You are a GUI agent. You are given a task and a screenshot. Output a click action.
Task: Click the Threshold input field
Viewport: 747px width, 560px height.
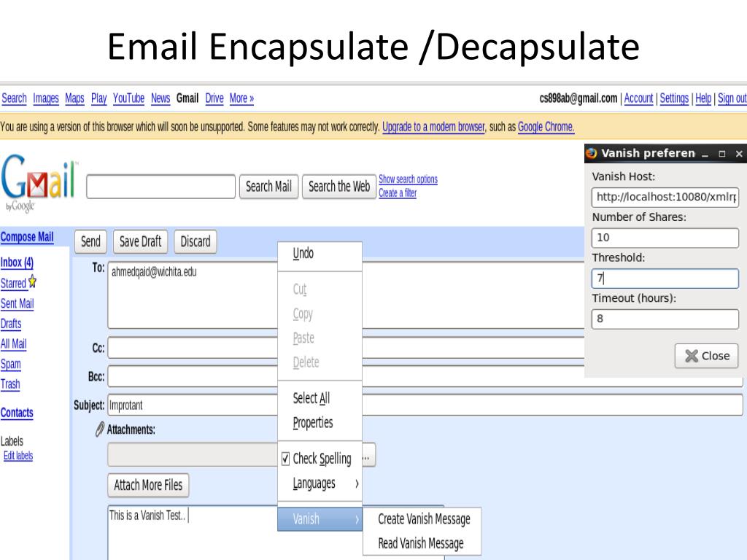click(x=665, y=278)
